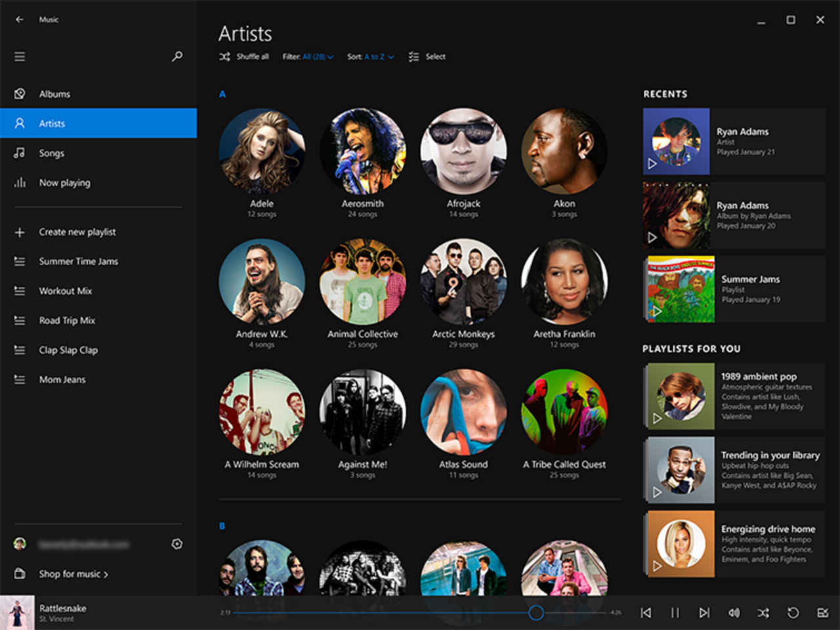The width and height of the screenshot is (840, 630).
Task: Open the Now playing view
Action: point(64,182)
